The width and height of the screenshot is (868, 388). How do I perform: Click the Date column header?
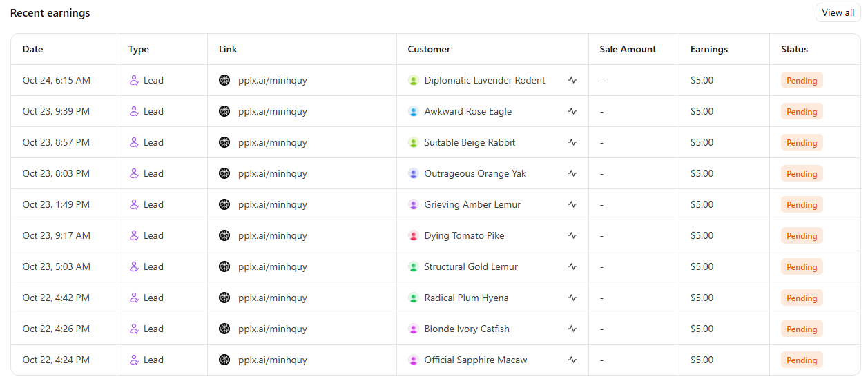32,49
